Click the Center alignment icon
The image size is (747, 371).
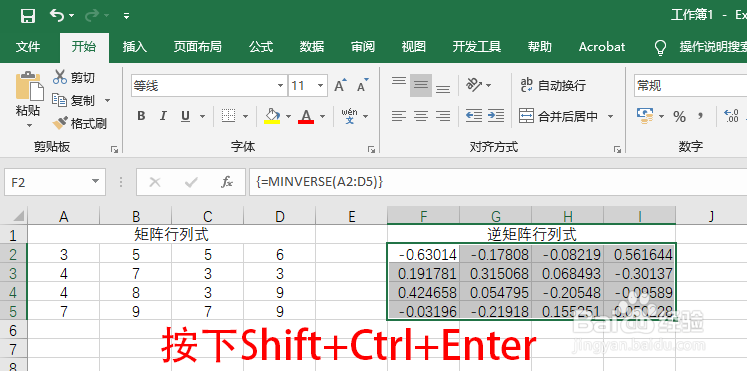(421, 116)
